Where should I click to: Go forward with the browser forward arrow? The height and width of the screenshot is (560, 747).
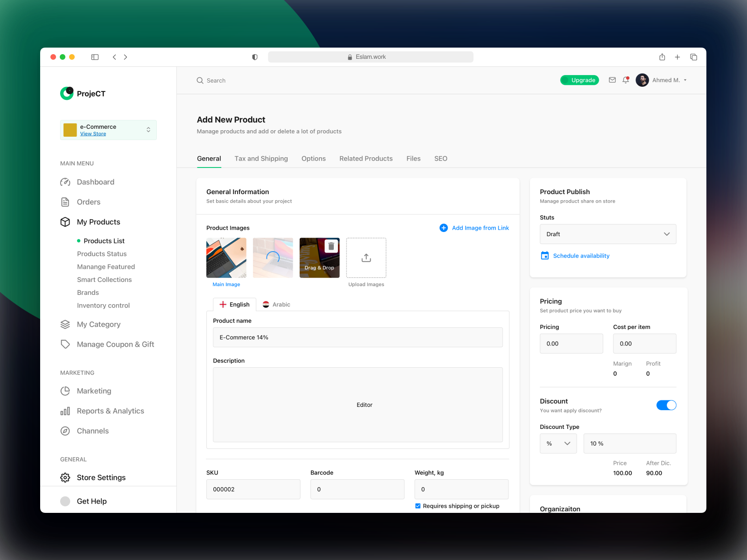coord(126,57)
